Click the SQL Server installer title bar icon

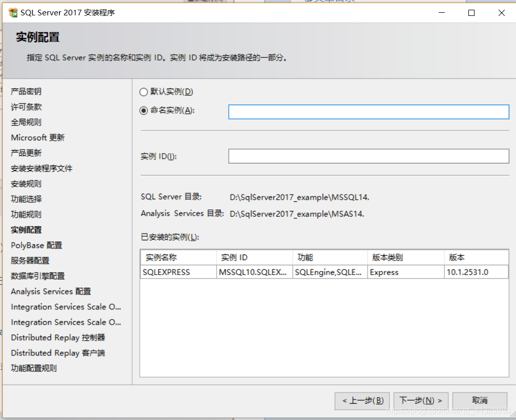pos(13,13)
